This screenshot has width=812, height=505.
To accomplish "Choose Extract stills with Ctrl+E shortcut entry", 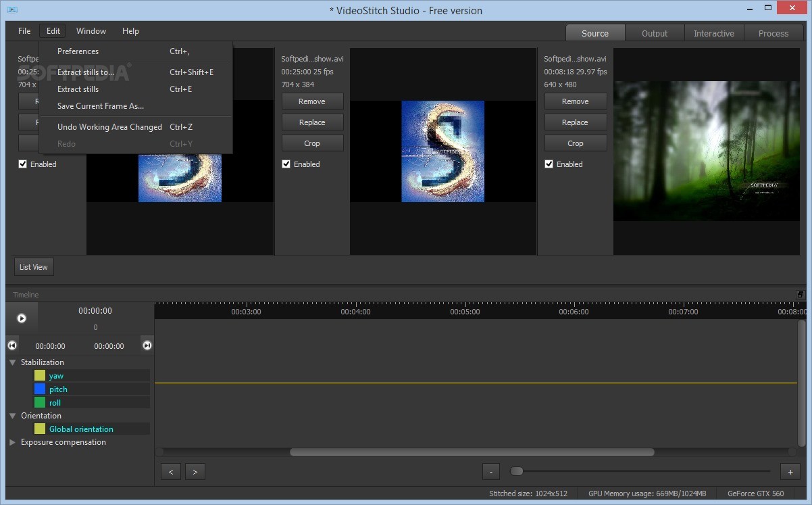I will point(136,89).
